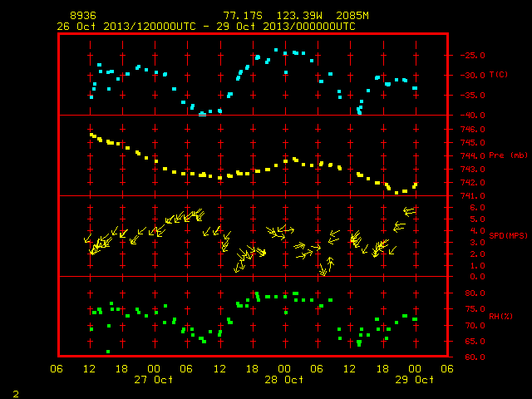The height and width of the screenshot is (399, 532).
Task: Click the RH(%) humidity axis label
Action: point(500,316)
